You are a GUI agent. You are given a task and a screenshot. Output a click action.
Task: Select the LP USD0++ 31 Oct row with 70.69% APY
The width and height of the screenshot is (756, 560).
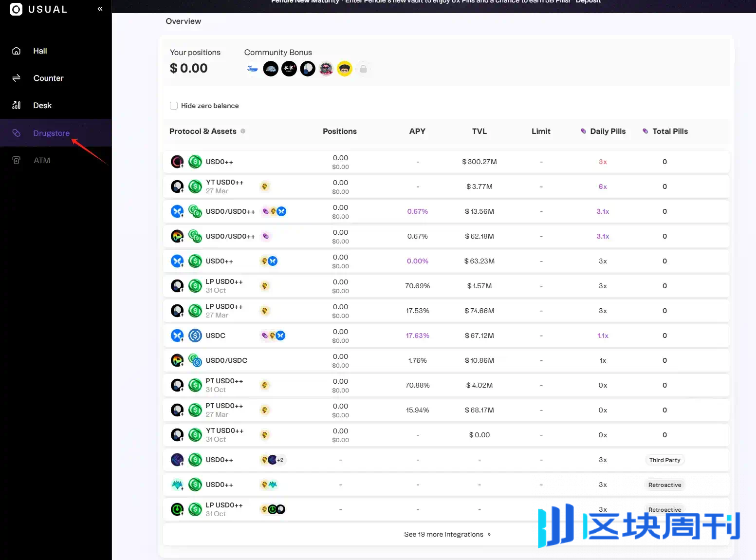(x=446, y=286)
